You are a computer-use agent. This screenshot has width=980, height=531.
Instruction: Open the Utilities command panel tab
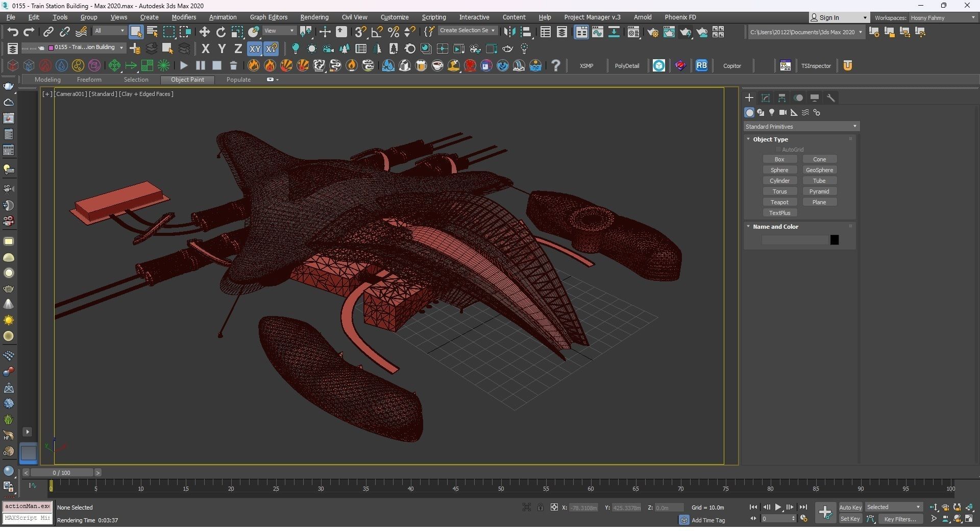(831, 98)
